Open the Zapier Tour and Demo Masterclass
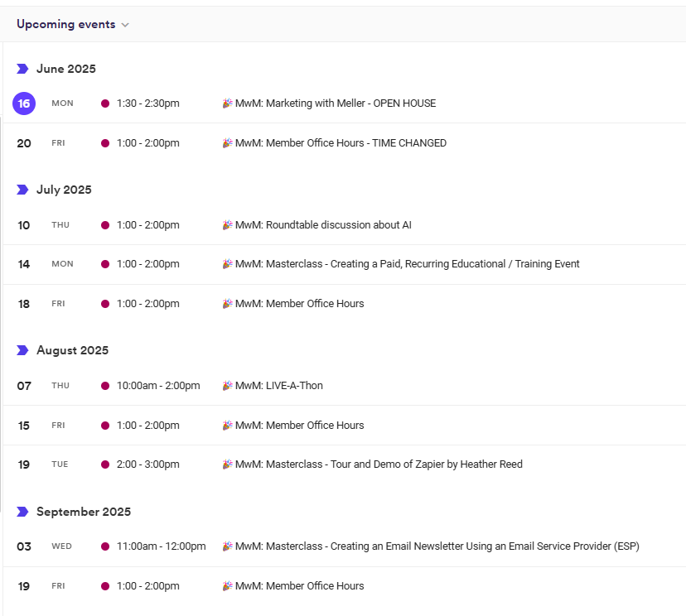This screenshot has width=686, height=616. click(x=379, y=464)
